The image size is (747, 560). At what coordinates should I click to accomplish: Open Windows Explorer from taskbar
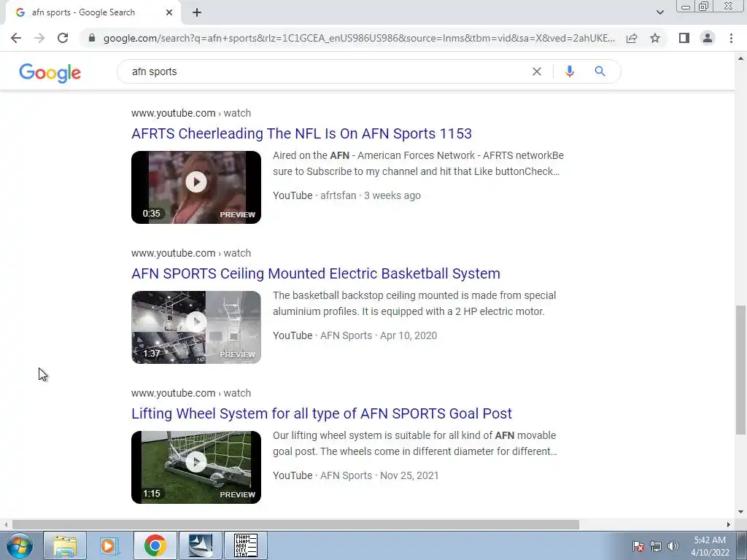[x=65, y=545]
